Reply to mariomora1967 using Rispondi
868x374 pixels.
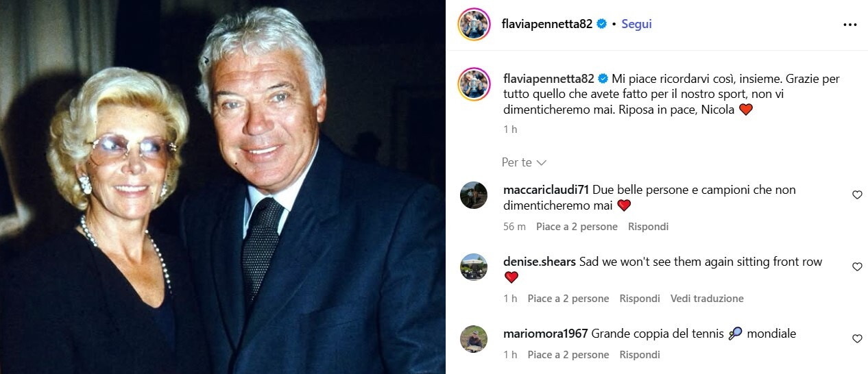coord(640,355)
